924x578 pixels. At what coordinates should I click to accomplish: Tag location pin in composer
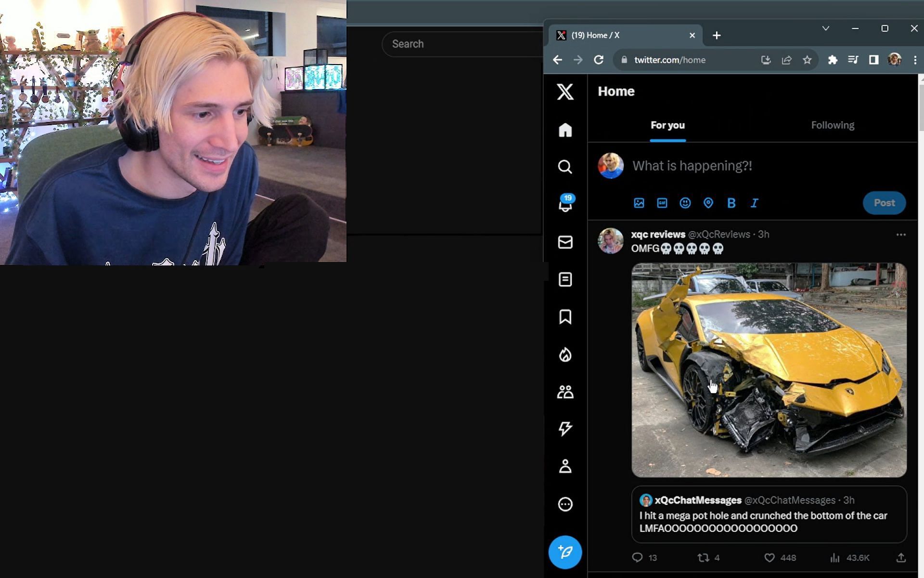point(708,203)
